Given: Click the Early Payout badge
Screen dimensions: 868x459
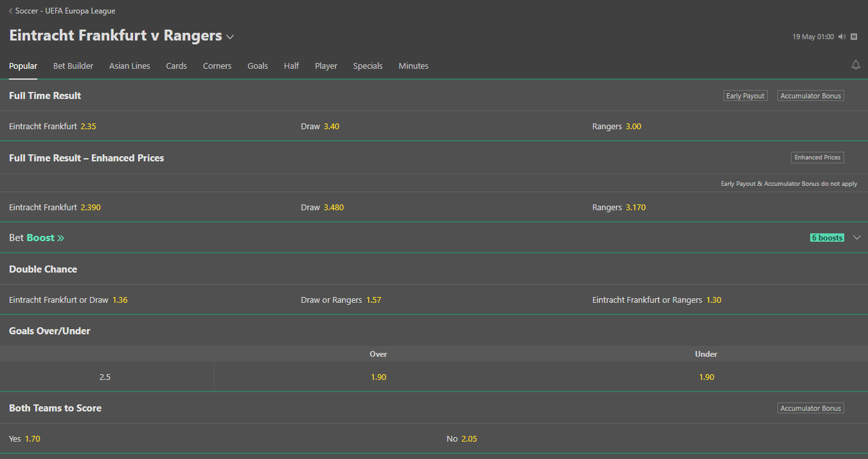Looking at the screenshot, I should pos(745,96).
